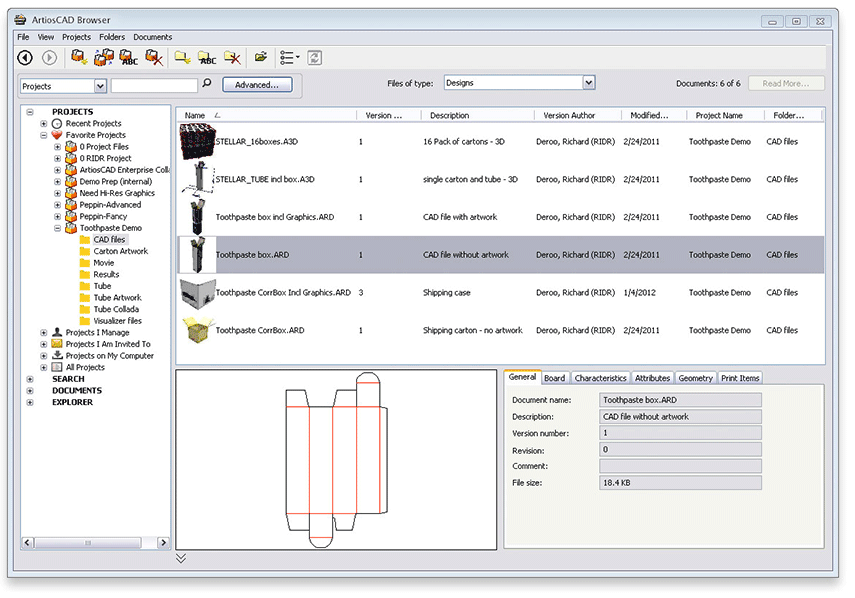The width and height of the screenshot is (855, 598).
Task: Select the Tube Collada folder
Action: [x=116, y=309]
